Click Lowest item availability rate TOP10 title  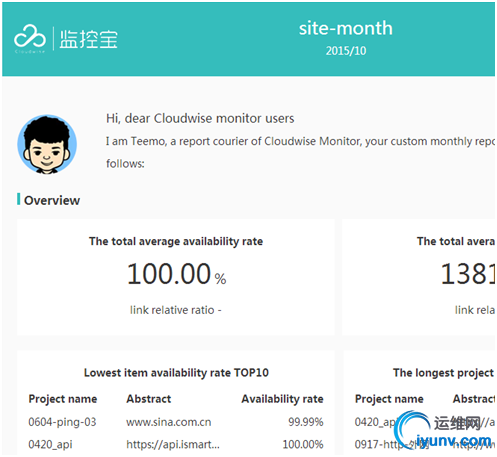click(176, 373)
